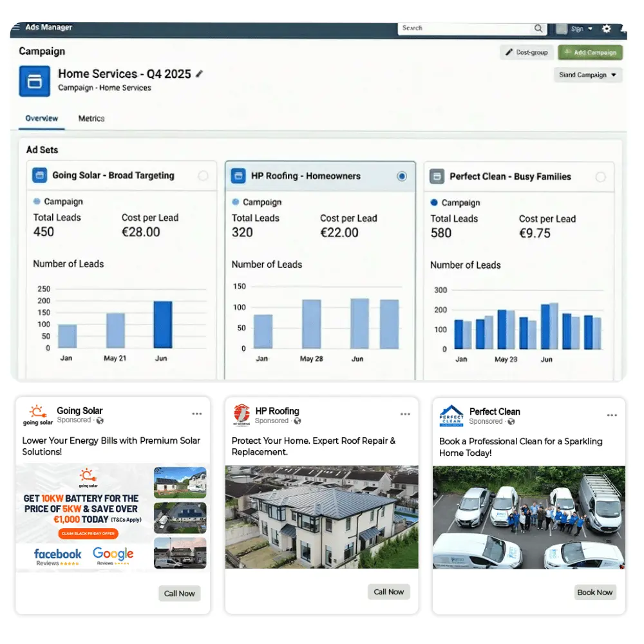The image size is (644, 644).
Task: Click the Perfect Clean ad set icon
Action: [437, 176]
